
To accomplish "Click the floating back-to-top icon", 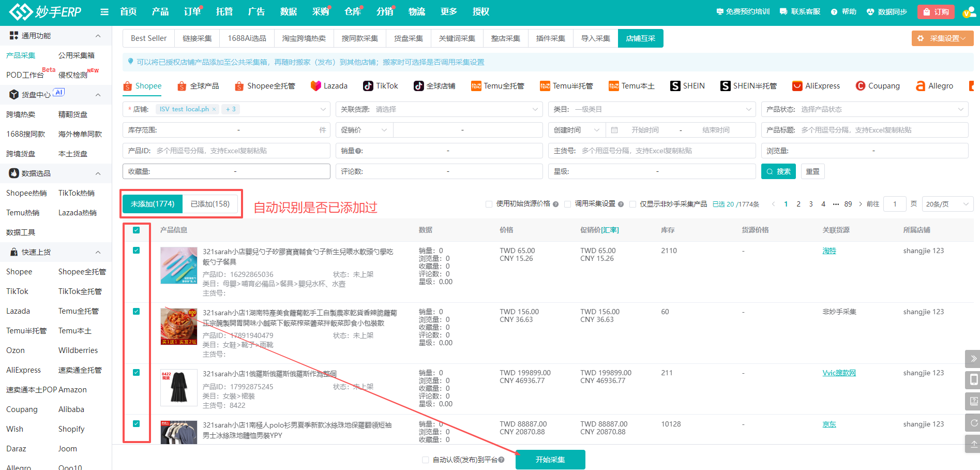I will click(x=973, y=444).
